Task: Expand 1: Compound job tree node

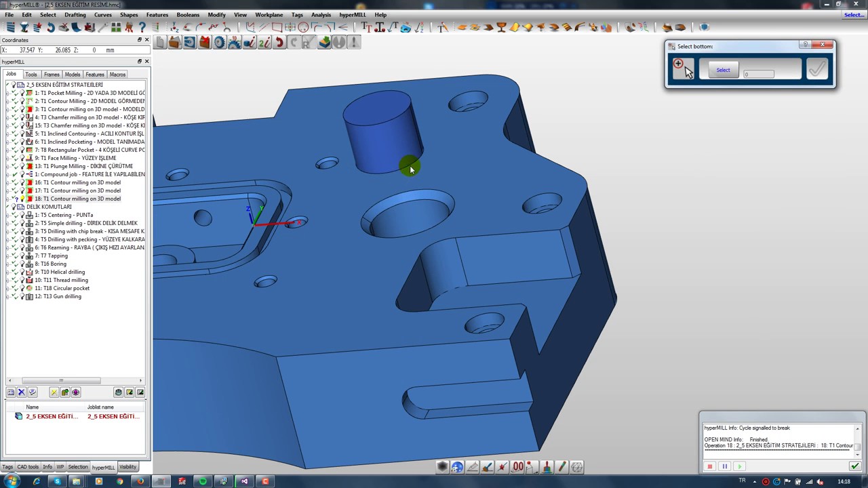Action: coord(9,174)
